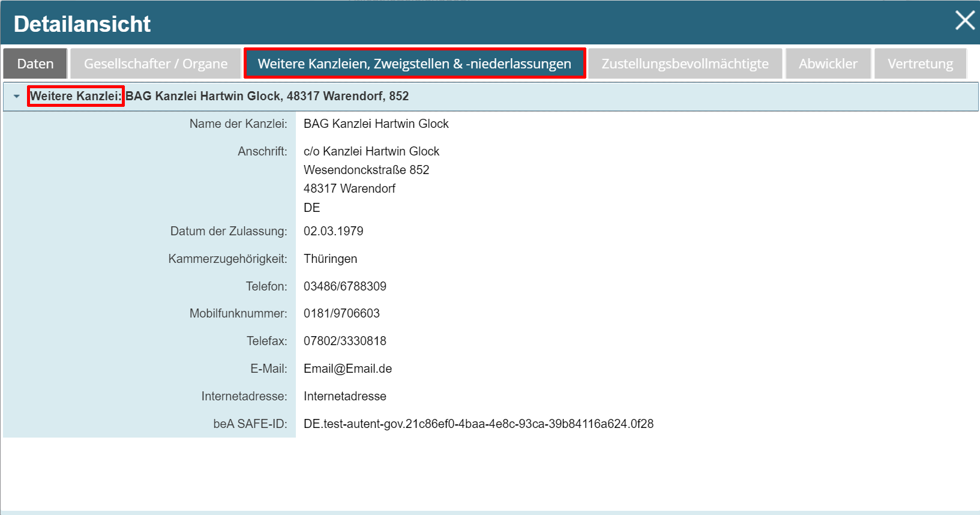Click the Mobilfunknummer value 0181/9706603
The height and width of the screenshot is (515, 980).
pyautogui.click(x=341, y=313)
